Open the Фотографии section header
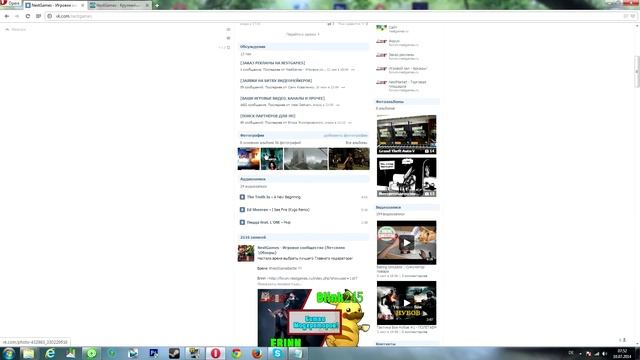This screenshot has width=640, height=360. 252,135
